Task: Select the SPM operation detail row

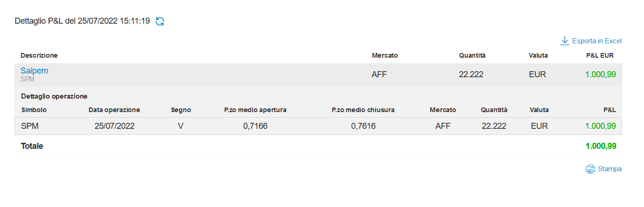Action: [x=318, y=126]
